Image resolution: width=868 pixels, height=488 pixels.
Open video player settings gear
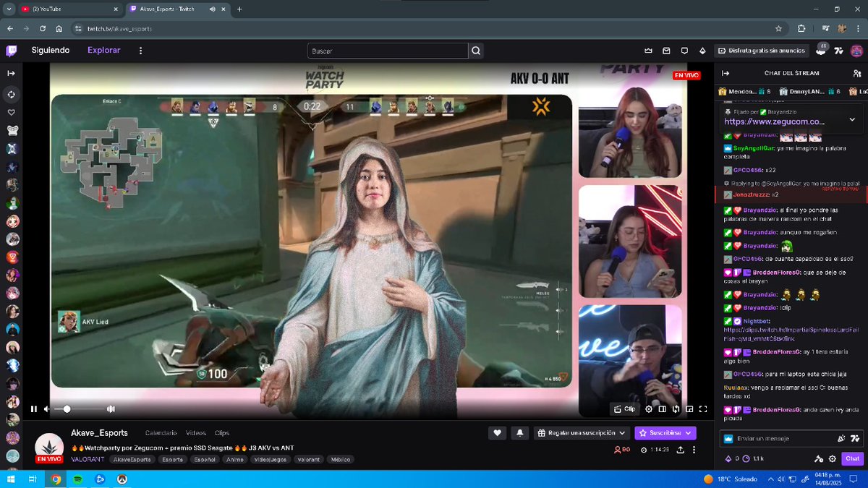649,408
